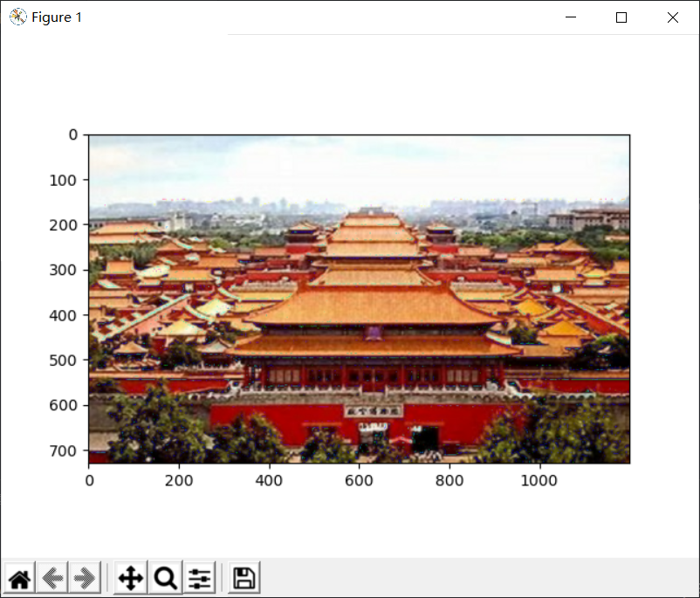Go to the next view with the Forward arrow
The image size is (700, 598).
click(x=85, y=577)
